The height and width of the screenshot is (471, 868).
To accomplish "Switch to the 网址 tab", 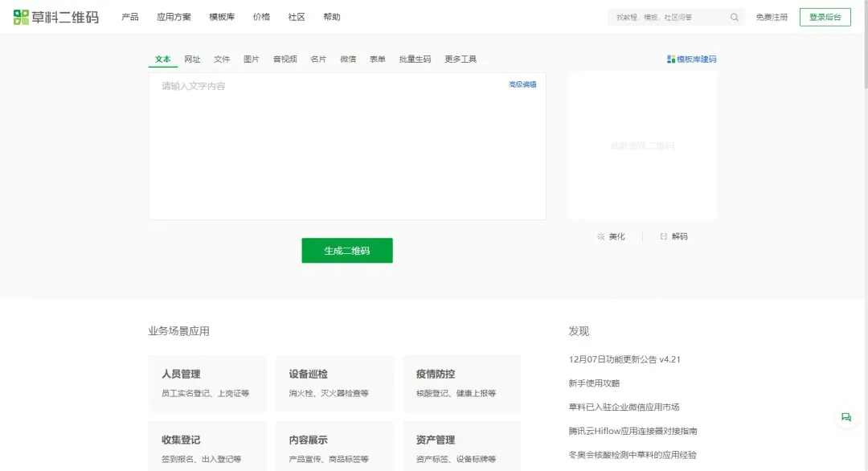I will [192, 59].
